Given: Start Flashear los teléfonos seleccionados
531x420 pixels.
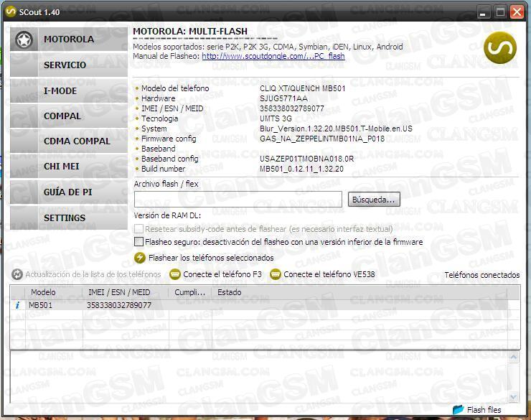Looking at the screenshot, I should point(211,258).
